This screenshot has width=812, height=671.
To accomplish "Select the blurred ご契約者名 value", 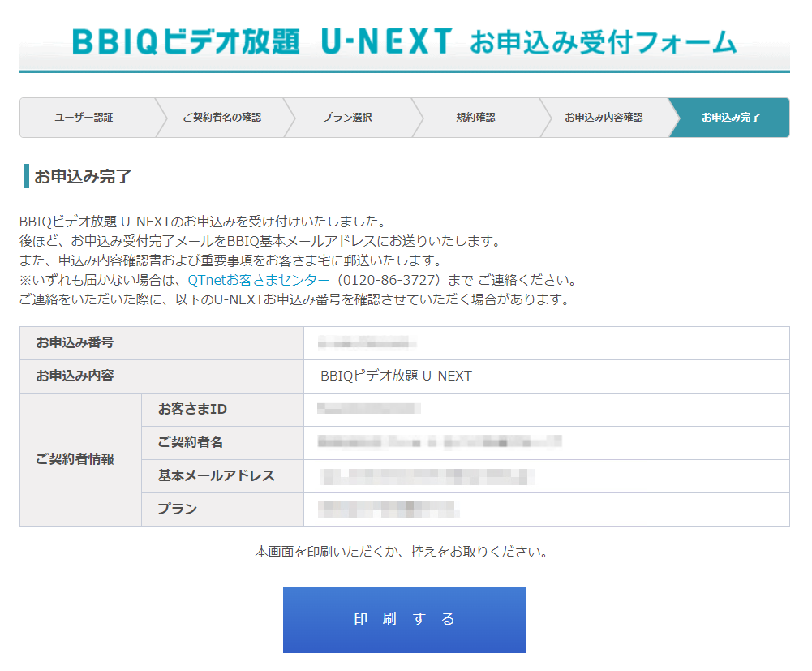I will pos(439,443).
